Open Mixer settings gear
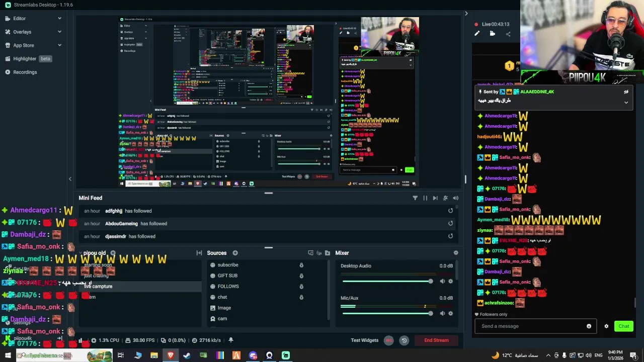Viewport: 644px width, 362px height. click(456, 253)
